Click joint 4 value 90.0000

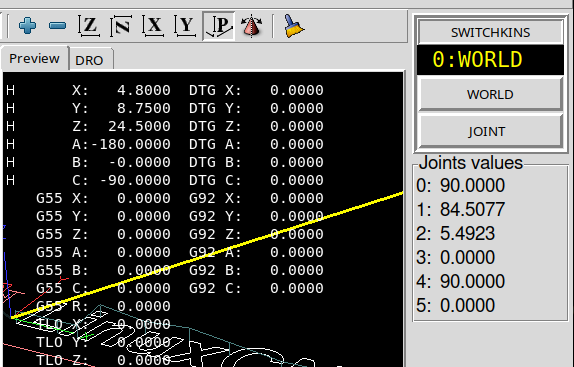coord(473,281)
